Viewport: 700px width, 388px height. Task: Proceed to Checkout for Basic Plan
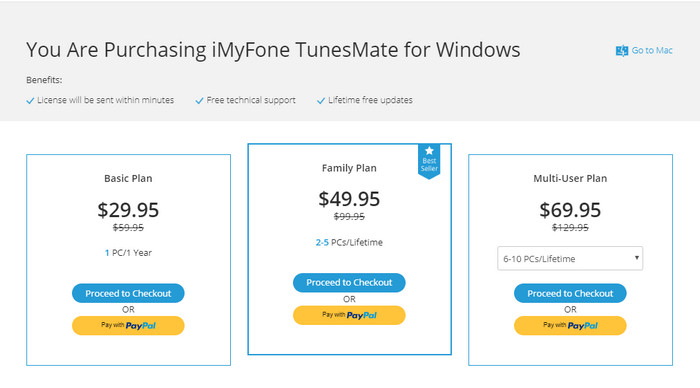[x=128, y=293]
